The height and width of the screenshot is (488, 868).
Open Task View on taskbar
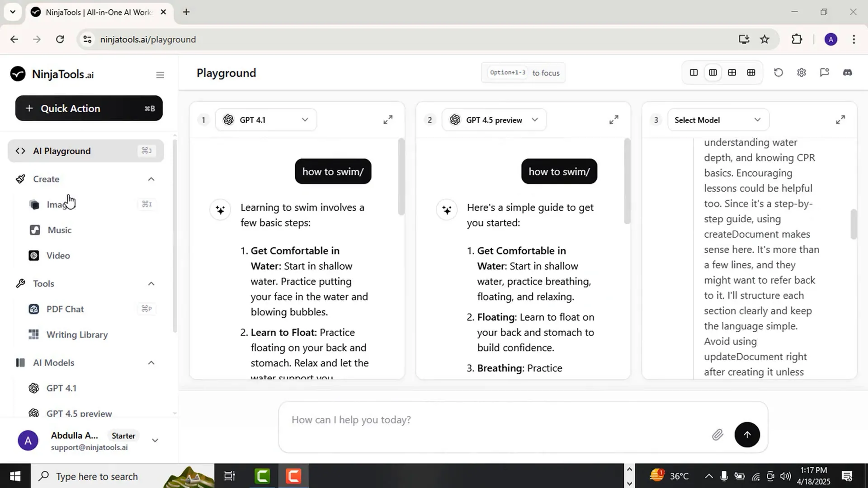pos(230,476)
